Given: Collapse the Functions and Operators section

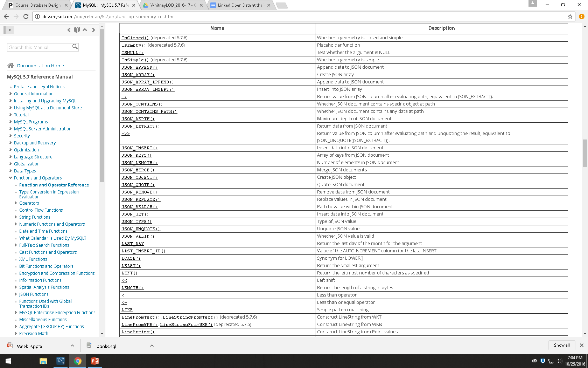Looking at the screenshot, I should click(x=10, y=178).
